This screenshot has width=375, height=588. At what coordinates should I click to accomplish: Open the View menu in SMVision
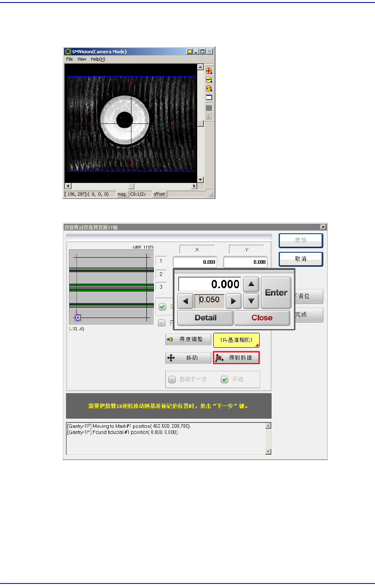[82, 59]
